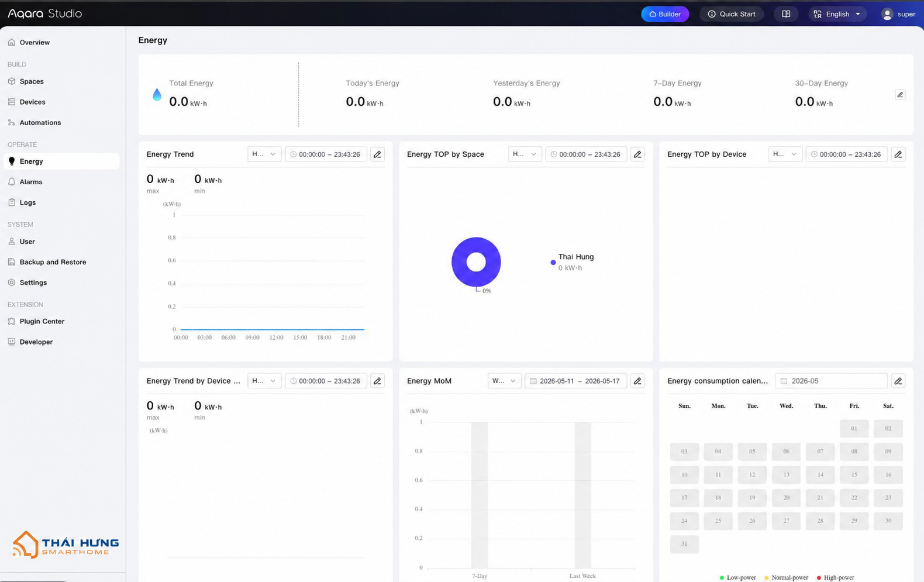
Task: Click the Builder button
Action: click(x=665, y=14)
